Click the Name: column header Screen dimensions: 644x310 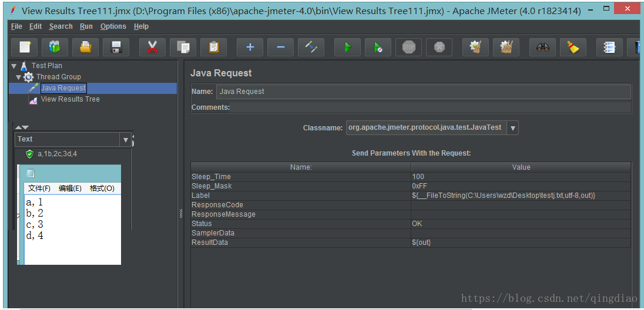coord(301,167)
